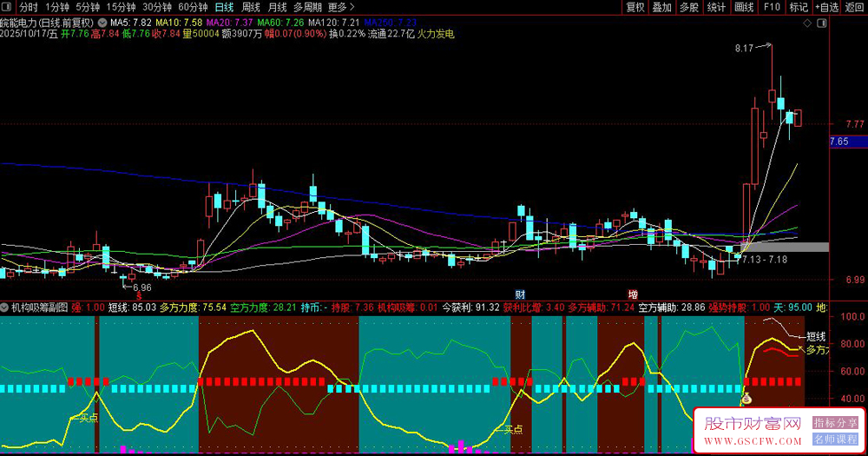Click the panel layout icon at top-left

(8, 7)
